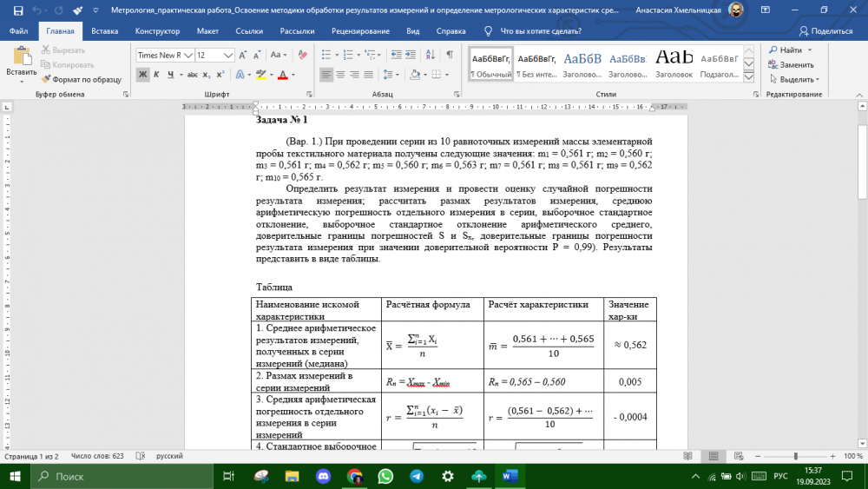Switch to the Вставка ribbon tab
Image resolution: width=868 pixels, height=489 pixels.
[x=104, y=30]
